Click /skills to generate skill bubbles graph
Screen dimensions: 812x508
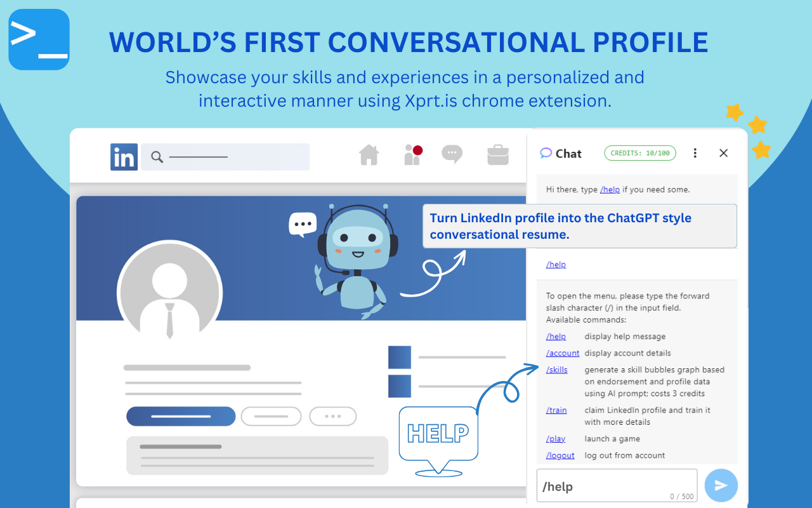(x=556, y=370)
